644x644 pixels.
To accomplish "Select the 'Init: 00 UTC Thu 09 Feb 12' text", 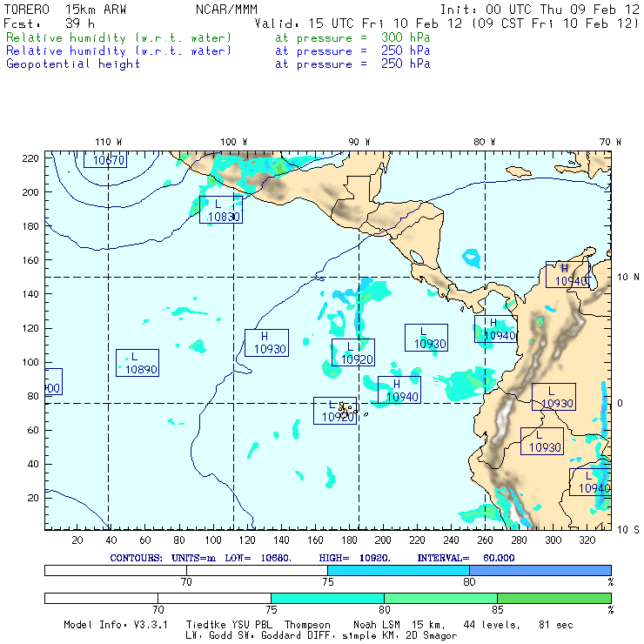I will (540, 10).
